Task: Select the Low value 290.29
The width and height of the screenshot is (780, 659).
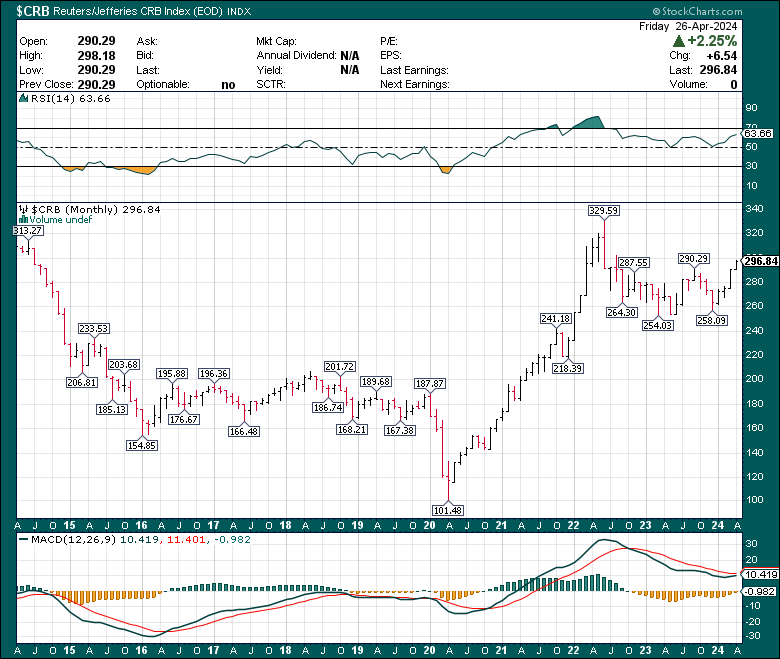Action: point(97,70)
